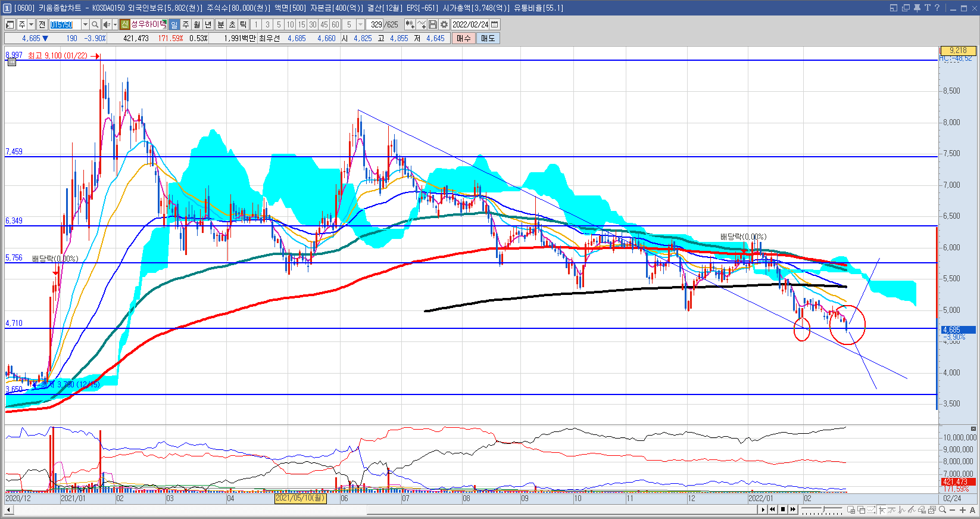Click the pin window icon in title bar
This screenshot has height=519, width=980.
[x=917, y=8]
